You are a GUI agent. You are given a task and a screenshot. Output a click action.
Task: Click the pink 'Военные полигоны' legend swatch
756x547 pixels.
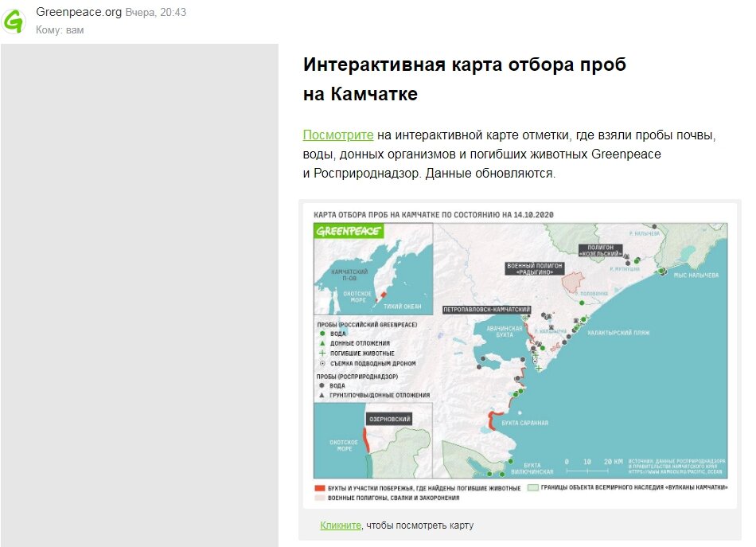pyautogui.click(x=319, y=498)
